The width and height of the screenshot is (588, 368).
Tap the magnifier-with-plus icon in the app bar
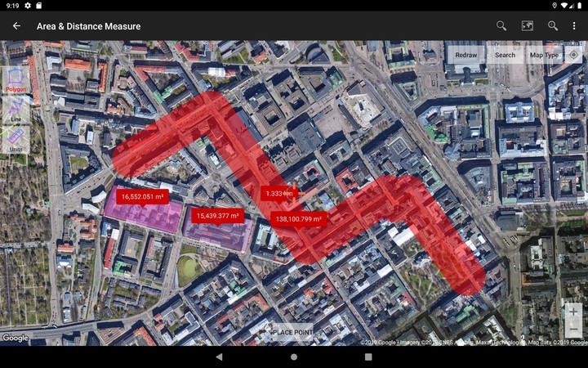[553, 26]
